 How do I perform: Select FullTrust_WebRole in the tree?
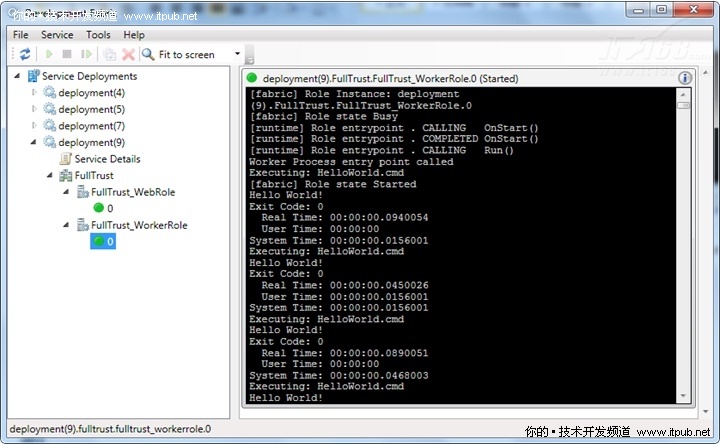[133, 192]
